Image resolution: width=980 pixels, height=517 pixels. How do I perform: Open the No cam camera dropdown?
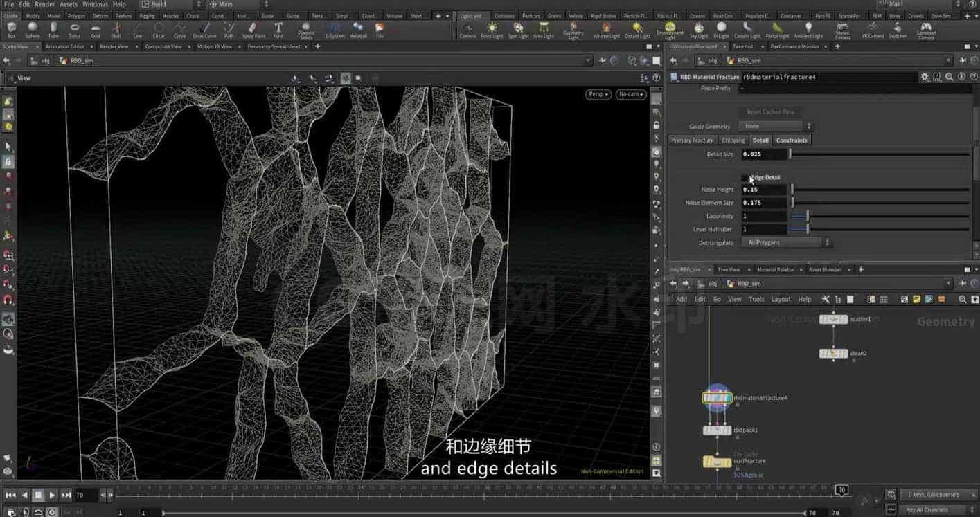630,94
